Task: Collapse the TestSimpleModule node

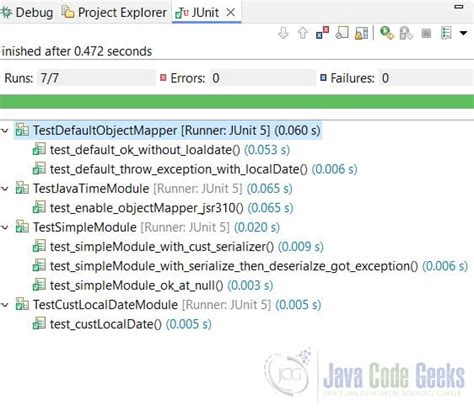Action: [5, 228]
